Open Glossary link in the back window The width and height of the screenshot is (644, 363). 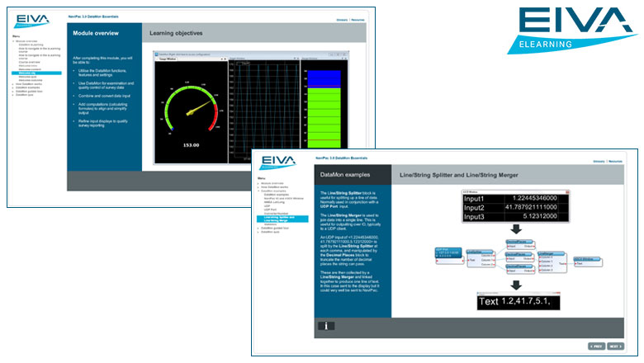[x=342, y=20]
